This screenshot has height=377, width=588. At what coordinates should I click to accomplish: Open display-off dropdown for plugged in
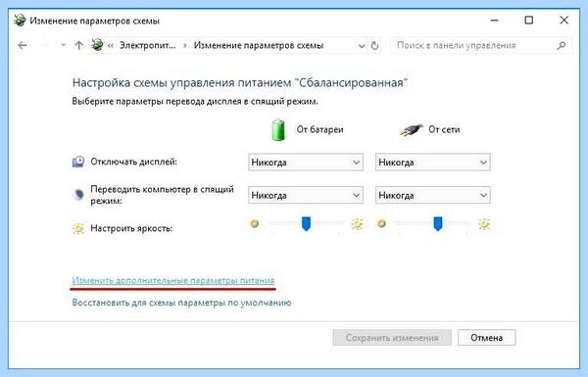coord(433,163)
